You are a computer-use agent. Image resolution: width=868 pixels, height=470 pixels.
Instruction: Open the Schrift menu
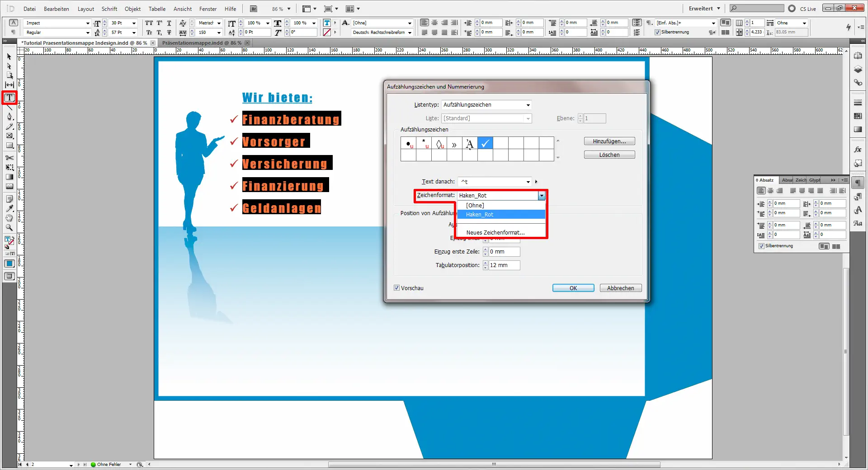109,9
